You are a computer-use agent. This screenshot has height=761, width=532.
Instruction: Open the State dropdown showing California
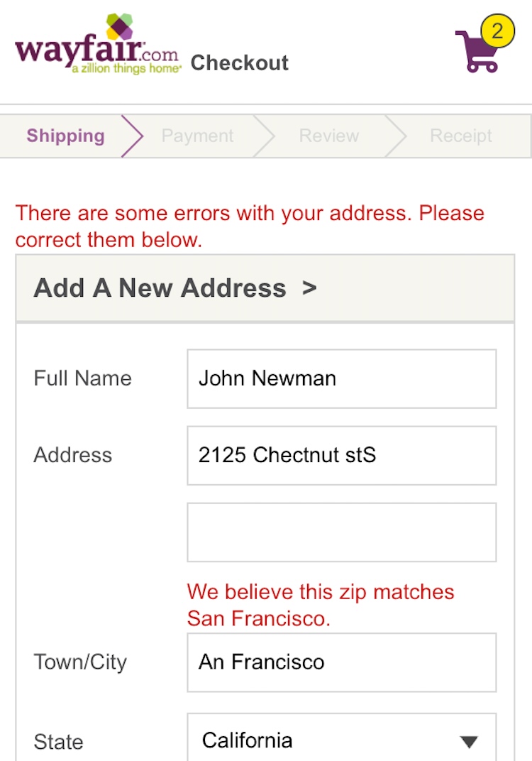(x=341, y=740)
